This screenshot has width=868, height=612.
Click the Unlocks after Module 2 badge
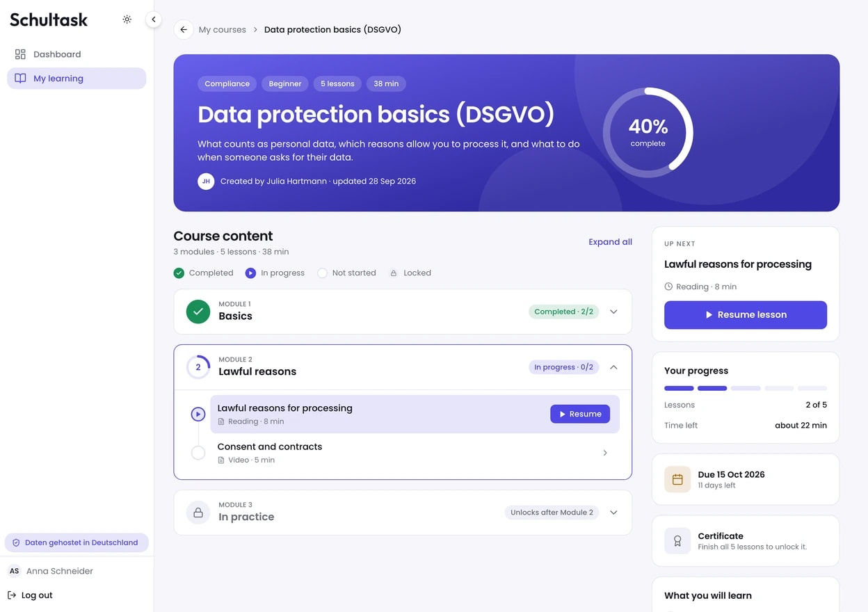pyautogui.click(x=552, y=513)
